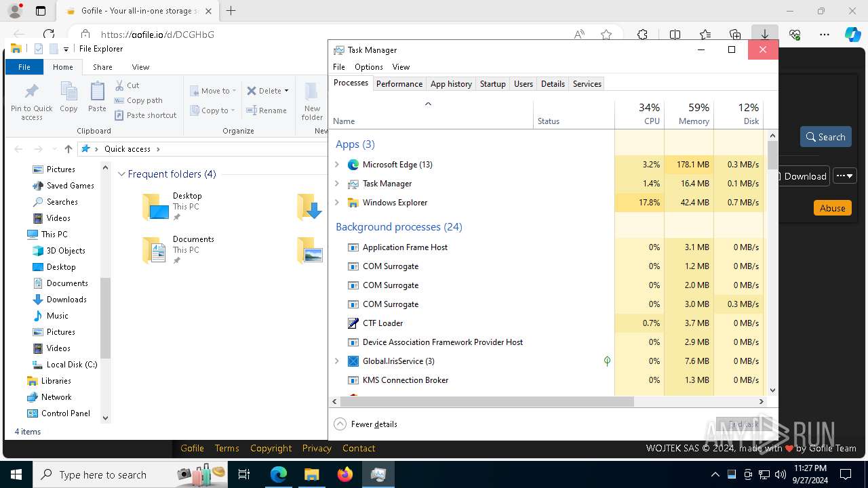
Task: Click Copy path in Clipboard group
Action: (x=138, y=100)
